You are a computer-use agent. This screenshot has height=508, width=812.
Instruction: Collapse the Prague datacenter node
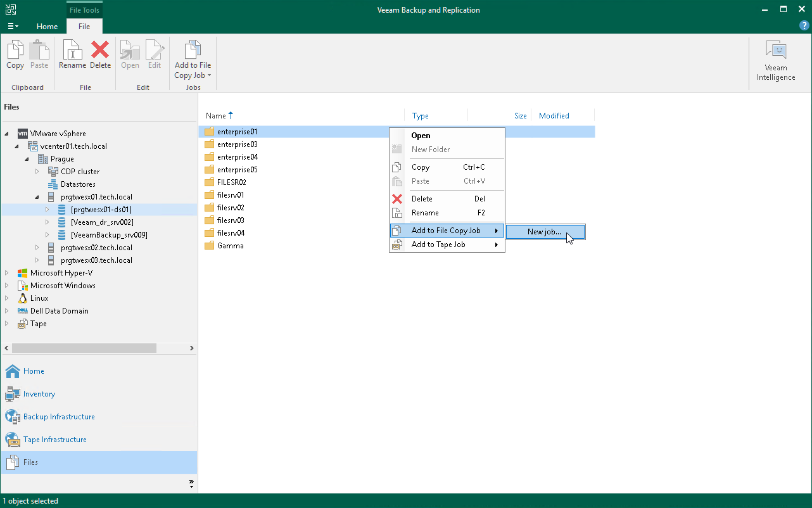tap(28, 159)
